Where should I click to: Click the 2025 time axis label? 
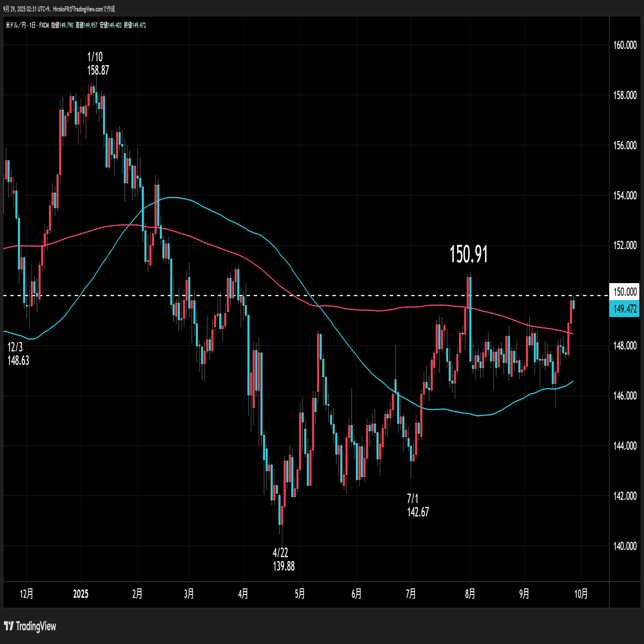click(x=81, y=594)
